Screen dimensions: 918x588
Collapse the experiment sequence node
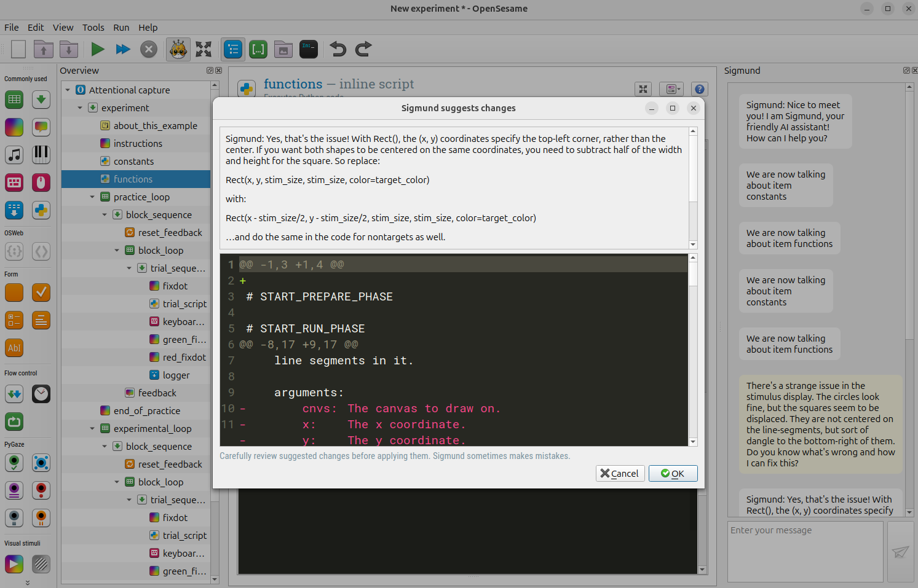click(80, 108)
